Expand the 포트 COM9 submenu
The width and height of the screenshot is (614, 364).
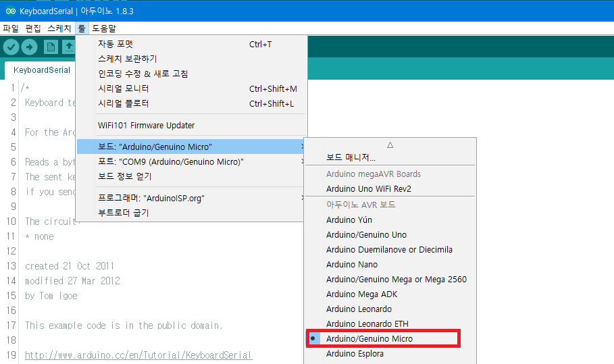191,161
